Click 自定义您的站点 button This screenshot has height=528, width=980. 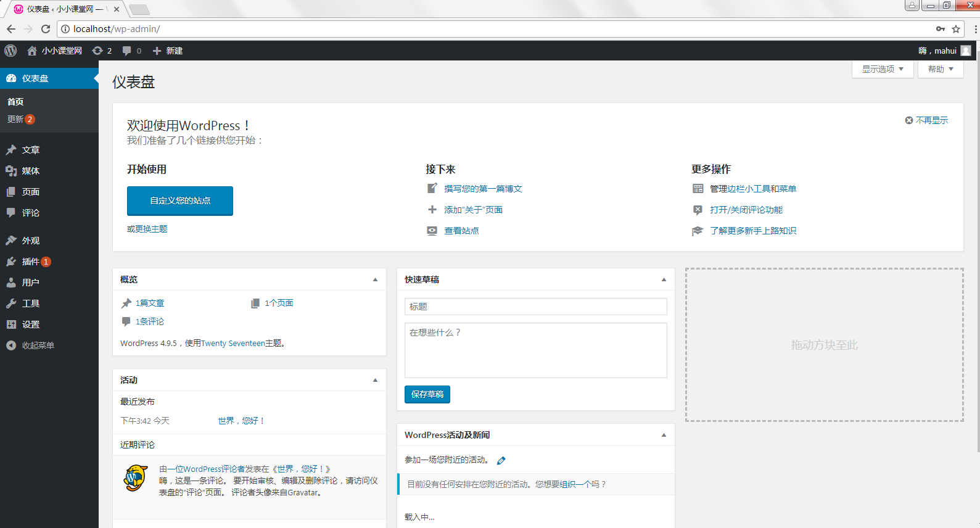pos(180,200)
